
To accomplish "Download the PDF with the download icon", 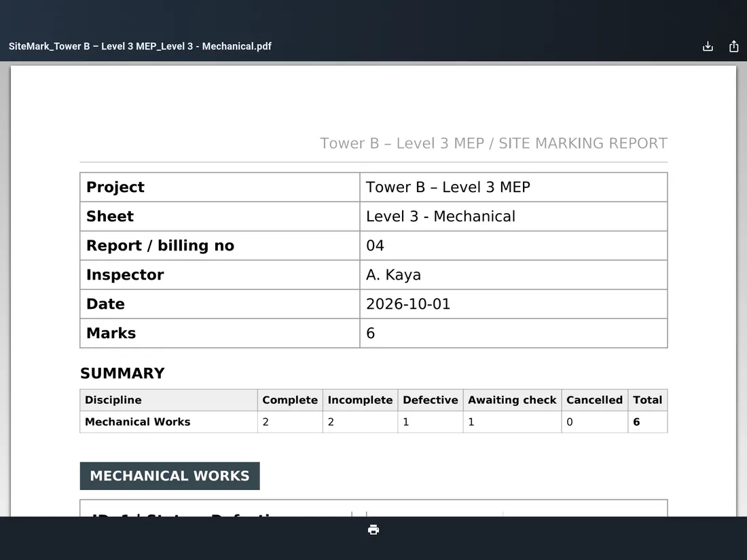I will click(708, 46).
